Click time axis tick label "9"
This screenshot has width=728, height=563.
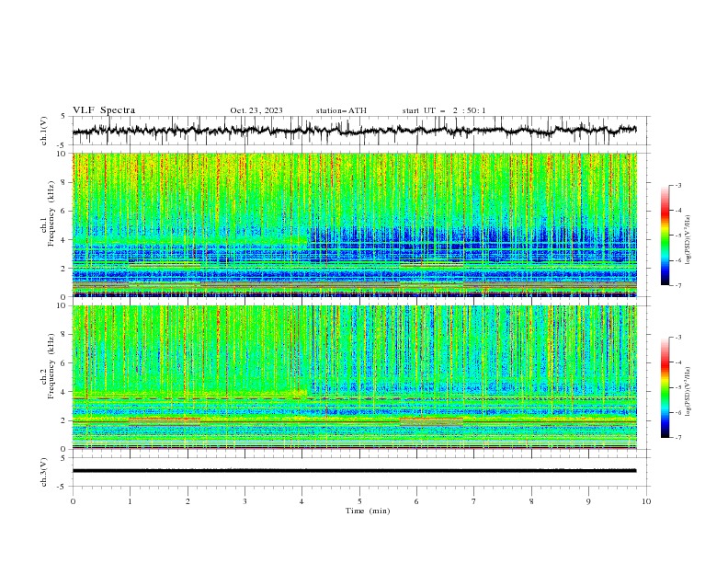coord(588,501)
